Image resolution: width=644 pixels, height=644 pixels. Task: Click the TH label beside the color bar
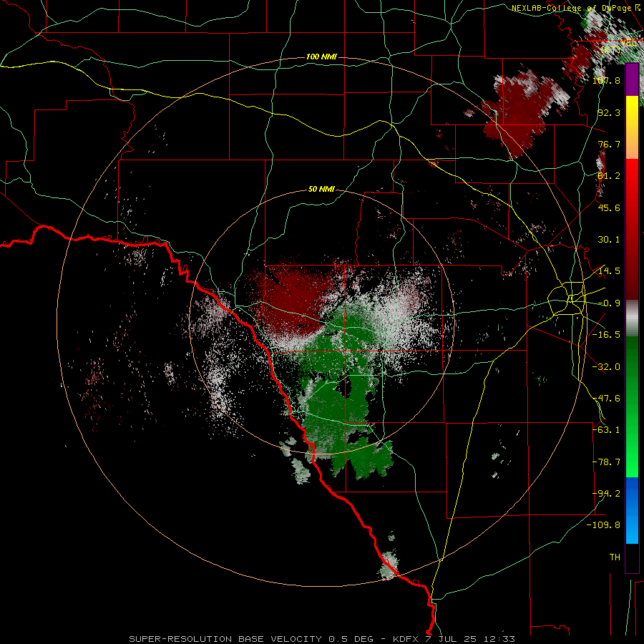tap(615, 557)
